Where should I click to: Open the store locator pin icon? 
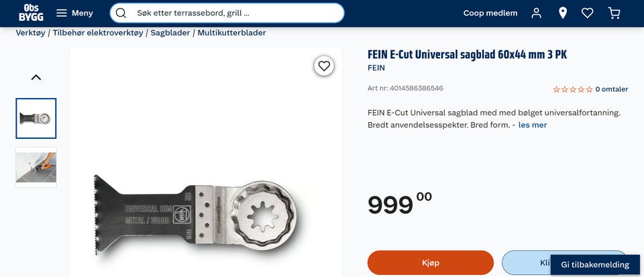(563, 13)
